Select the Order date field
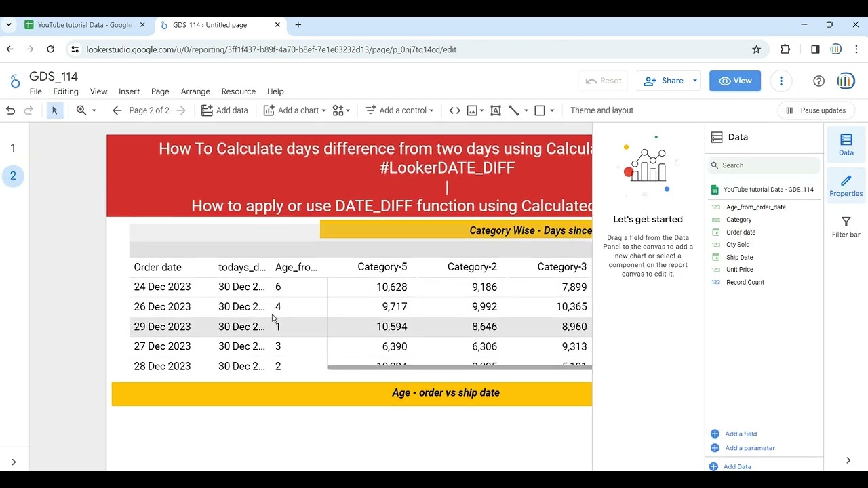Viewport: 868px width, 488px height. click(741, 232)
